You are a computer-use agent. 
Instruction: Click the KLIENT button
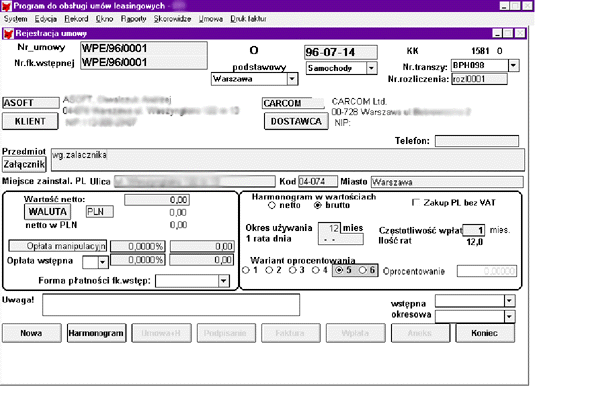(30, 121)
